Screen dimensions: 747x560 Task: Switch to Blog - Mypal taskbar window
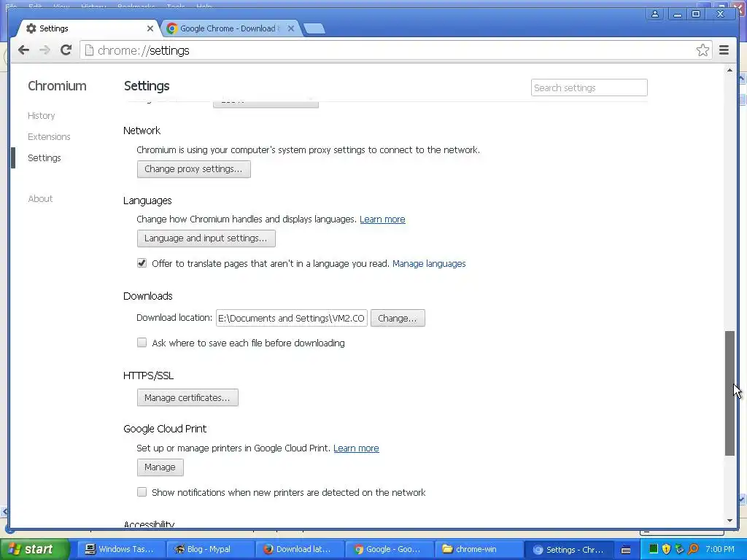pyautogui.click(x=209, y=549)
